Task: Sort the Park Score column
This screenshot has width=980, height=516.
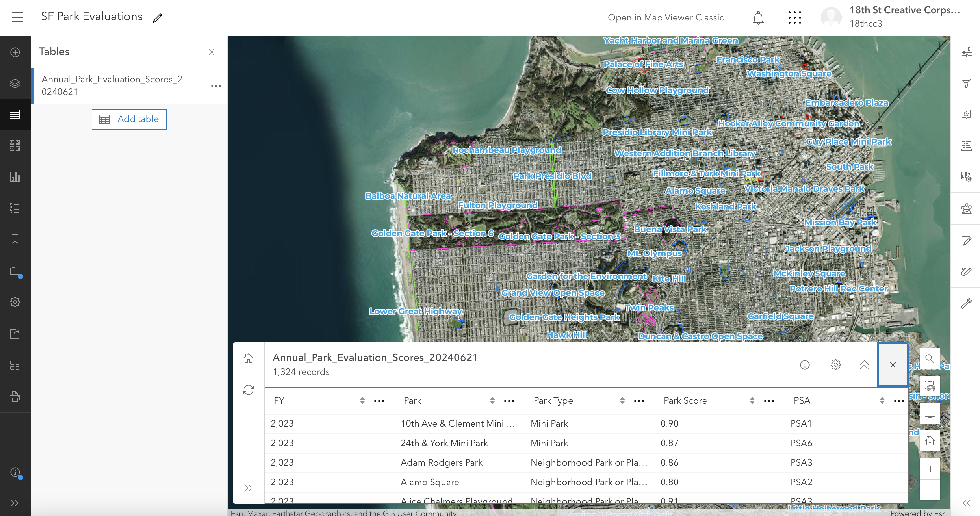Action: click(752, 401)
